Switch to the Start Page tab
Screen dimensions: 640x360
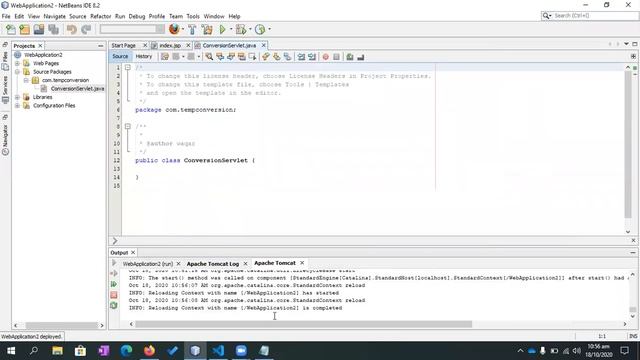(124, 45)
